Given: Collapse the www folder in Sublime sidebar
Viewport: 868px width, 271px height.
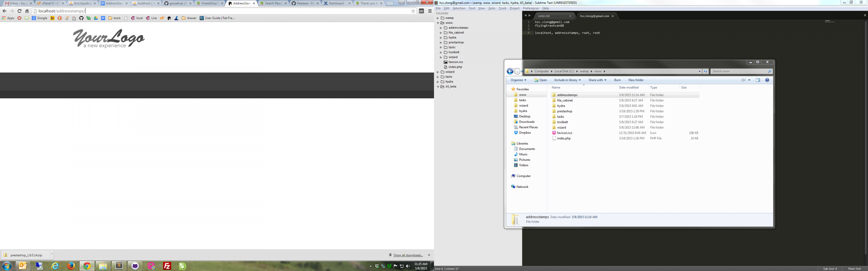Looking at the screenshot, I should pyautogui.click(x=438, y=23).
